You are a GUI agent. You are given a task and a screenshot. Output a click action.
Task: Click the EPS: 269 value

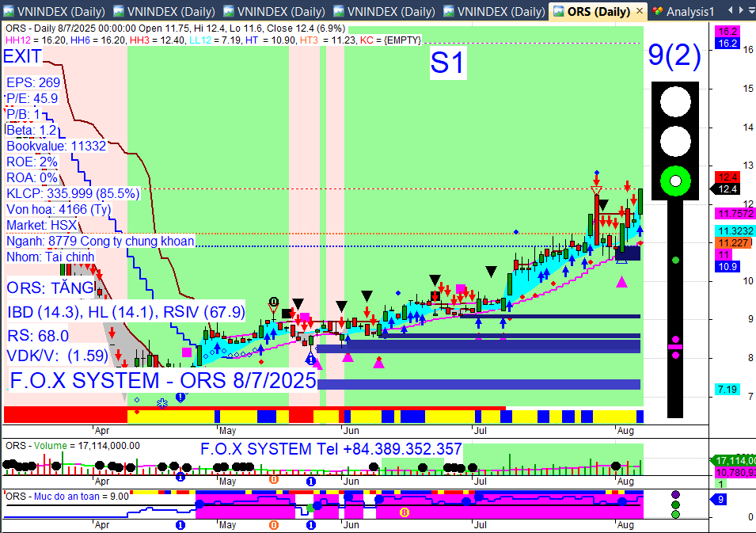pos(33,82)
